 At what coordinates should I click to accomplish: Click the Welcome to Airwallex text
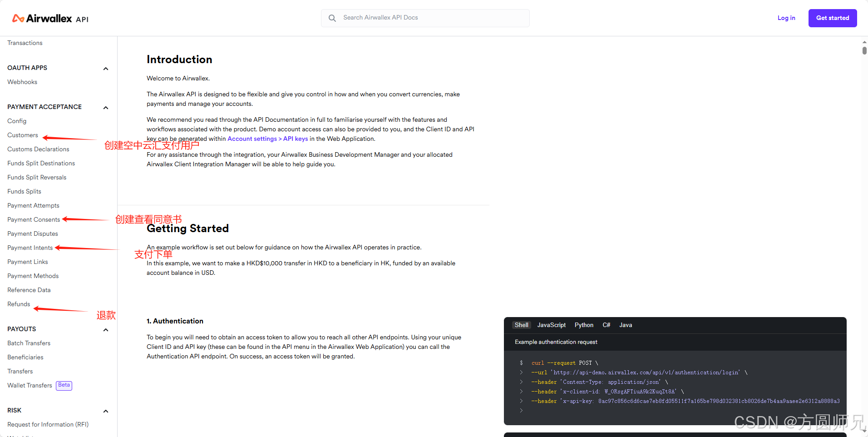pos(178,78)
